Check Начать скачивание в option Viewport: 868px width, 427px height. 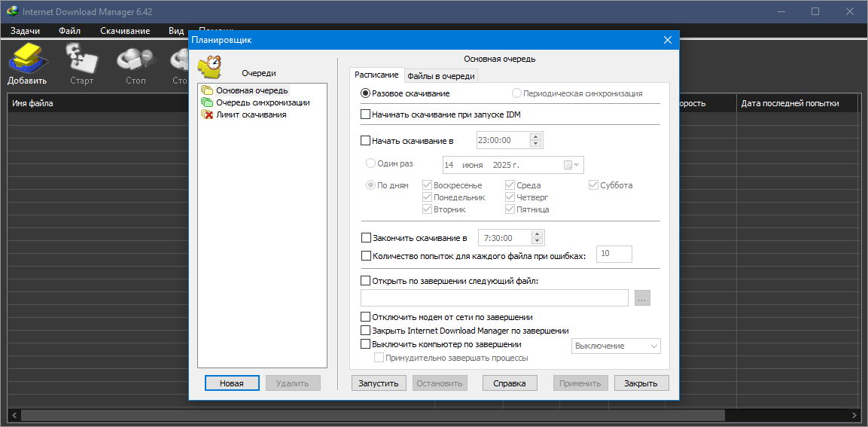click(x=365, y=141)
